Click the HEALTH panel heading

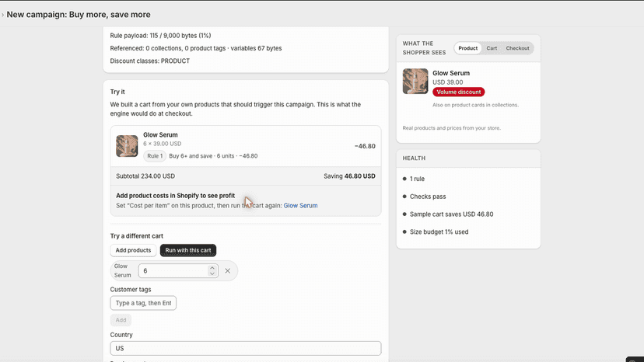tap(414, 158)
